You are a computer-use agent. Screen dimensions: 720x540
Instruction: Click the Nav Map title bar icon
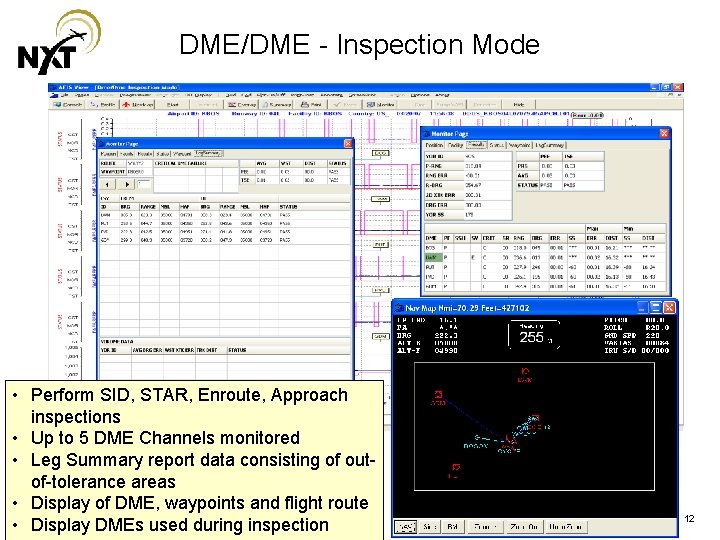[x=399, y=308]
